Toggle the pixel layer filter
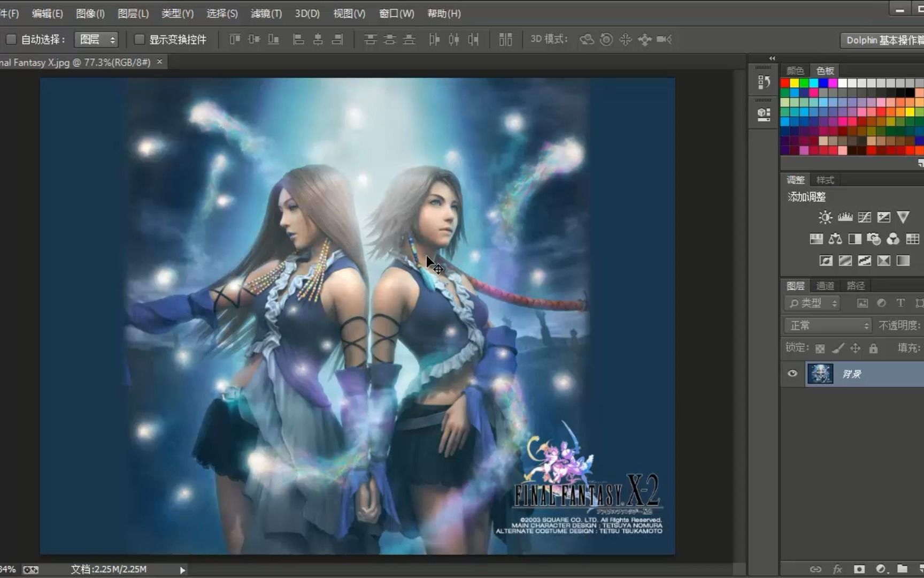 (x=863, y=303)
